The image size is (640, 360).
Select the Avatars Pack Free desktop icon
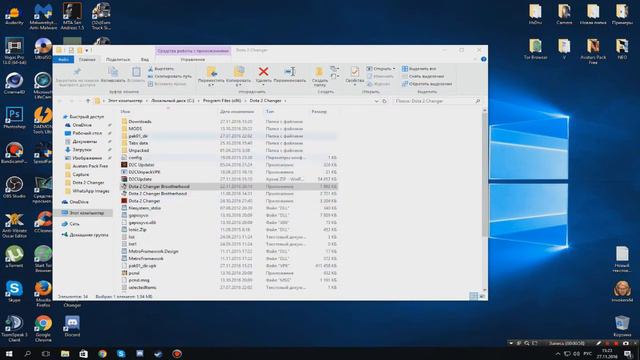click(x=593, y=51)
